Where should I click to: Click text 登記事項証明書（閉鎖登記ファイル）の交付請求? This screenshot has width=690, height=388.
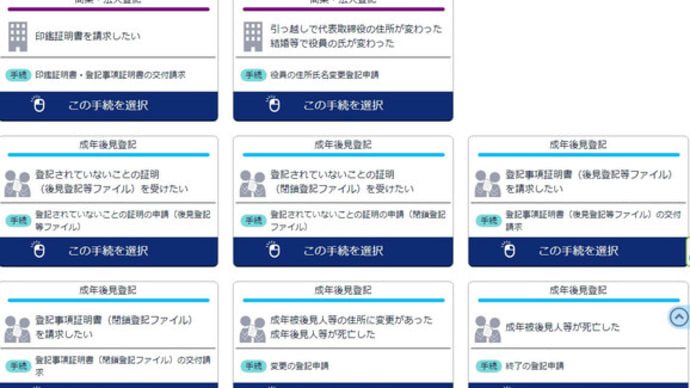123,366
